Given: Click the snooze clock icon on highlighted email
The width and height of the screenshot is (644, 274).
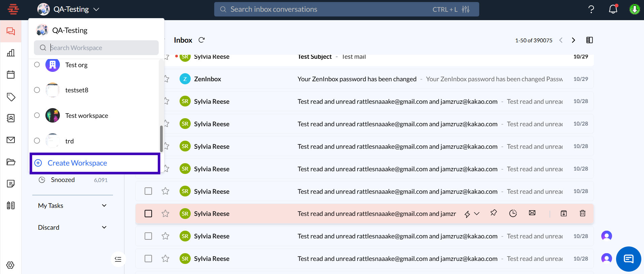Looking at the screenshot, I should 513,213.
